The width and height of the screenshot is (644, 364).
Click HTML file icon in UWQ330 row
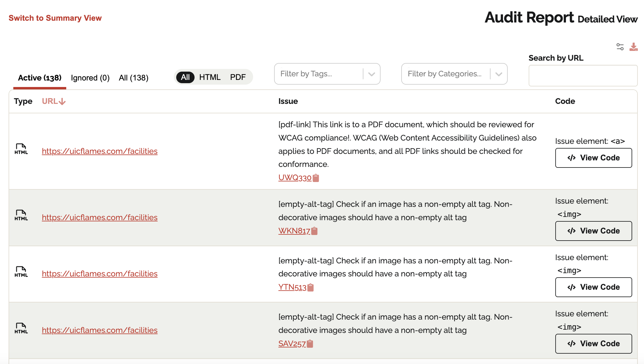(21, 149)
